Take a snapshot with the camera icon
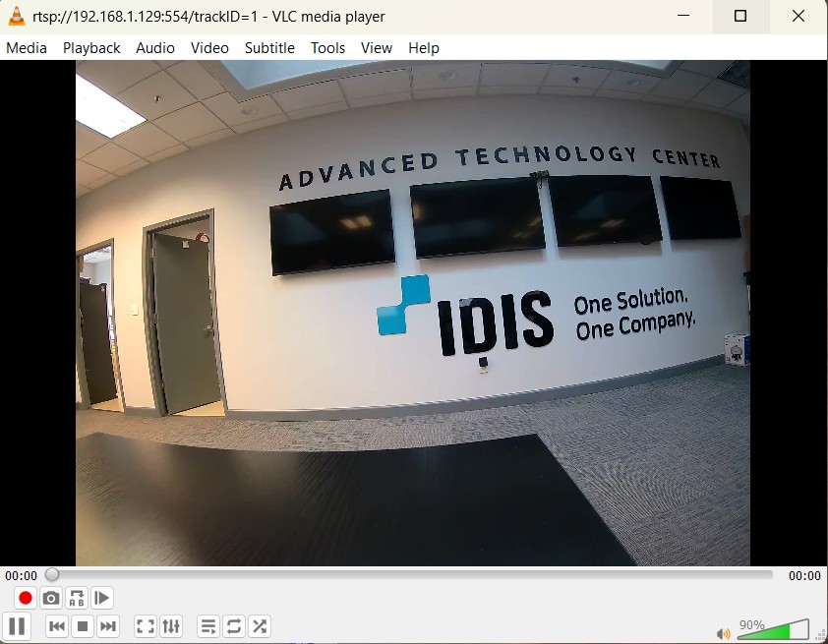The height and width of the screenshot is (644, 828). (x=51, y=598)
